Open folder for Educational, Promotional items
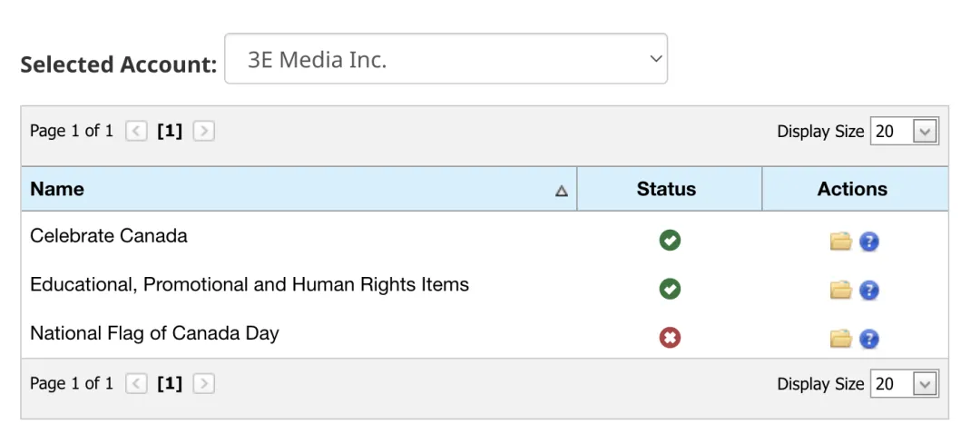 pos(841,291)
